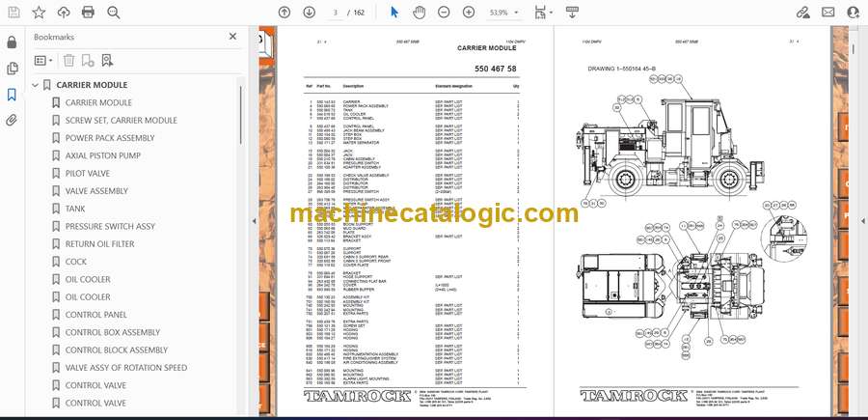This screenshot has height=420, width=868.
Task: Open SCREW SET, CARRIER MODULE bookmark
Action: click(x=122, y=121)
